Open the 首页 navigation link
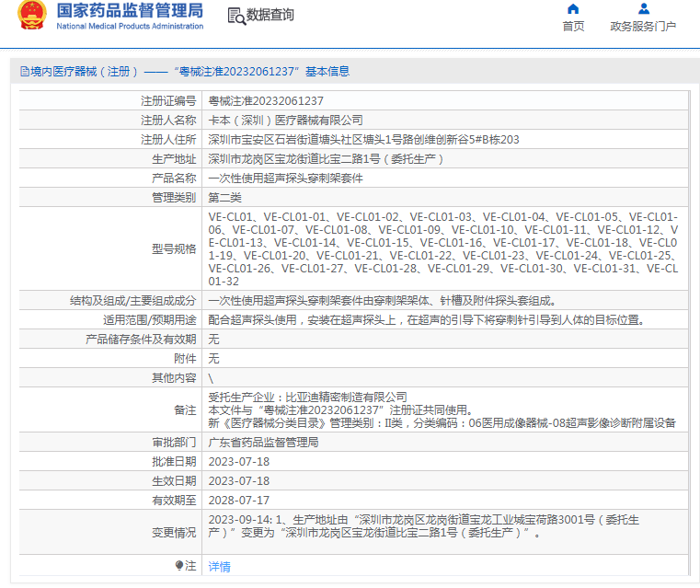Viewport: 700px width, 588px height. click(x=573, y=27)
